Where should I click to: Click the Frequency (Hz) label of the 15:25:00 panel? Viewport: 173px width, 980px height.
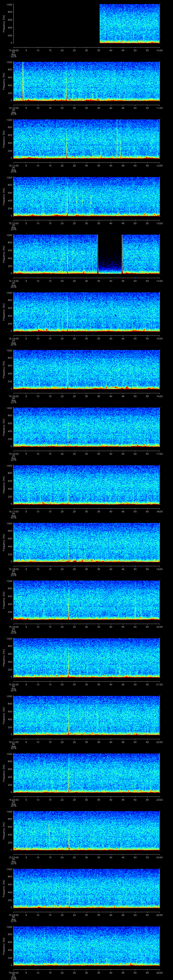point(4,946)
